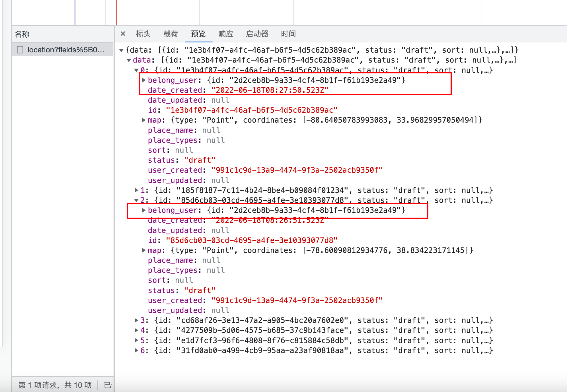567x392 pixels.
Task: Collapse item 2 in the data array
Action: 136,200
